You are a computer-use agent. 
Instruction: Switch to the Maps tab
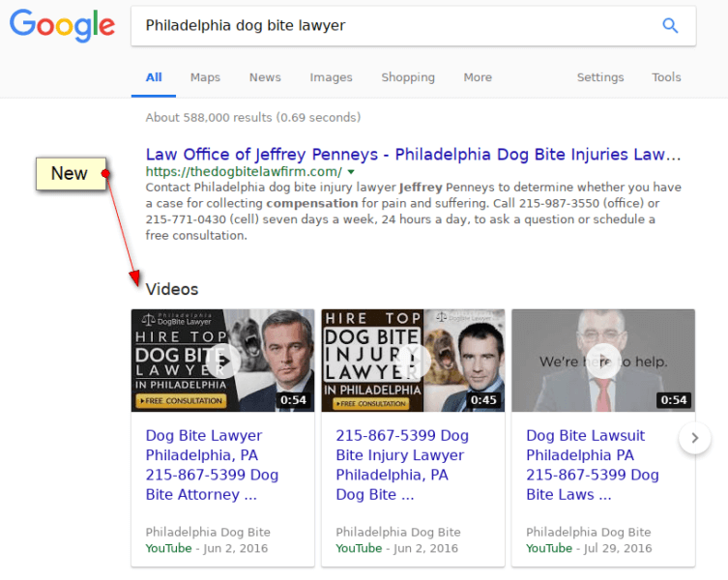tap(205, 77)
